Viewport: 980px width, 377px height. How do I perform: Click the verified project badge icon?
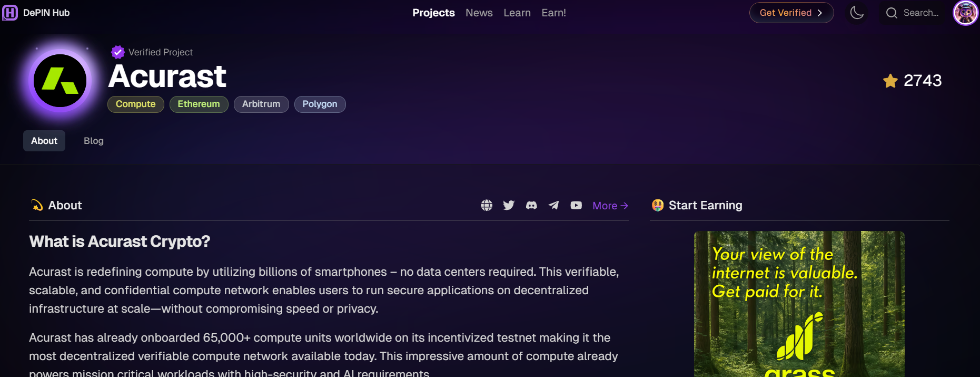(117, 52)
